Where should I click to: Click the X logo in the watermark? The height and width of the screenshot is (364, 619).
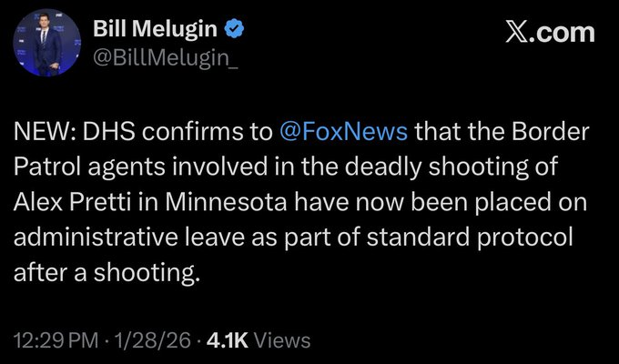tap(519, 34)
